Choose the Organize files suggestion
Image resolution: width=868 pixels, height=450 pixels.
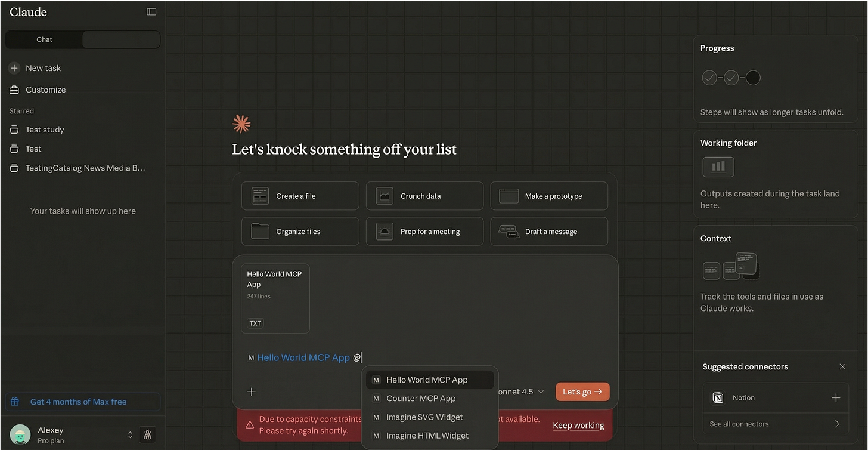point(300,232)
